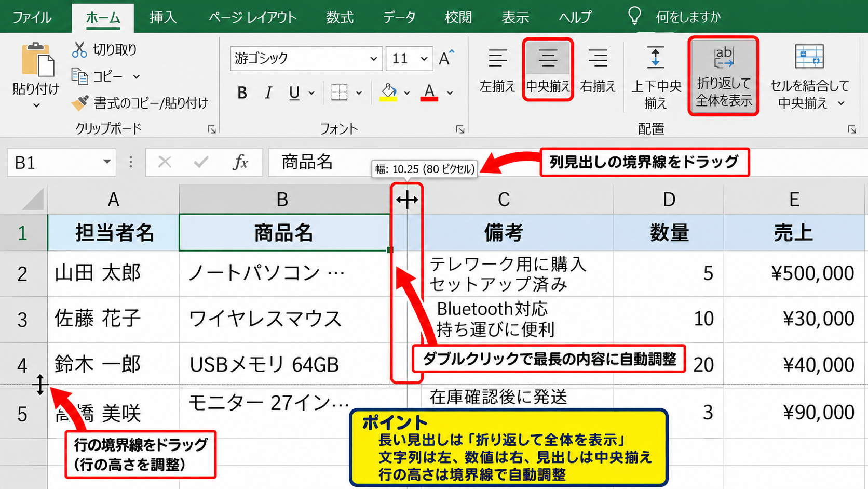This screenshot has width=868, height=489.
Task: Expand the underline style dropdown arrow
Action: click(311, 94)
